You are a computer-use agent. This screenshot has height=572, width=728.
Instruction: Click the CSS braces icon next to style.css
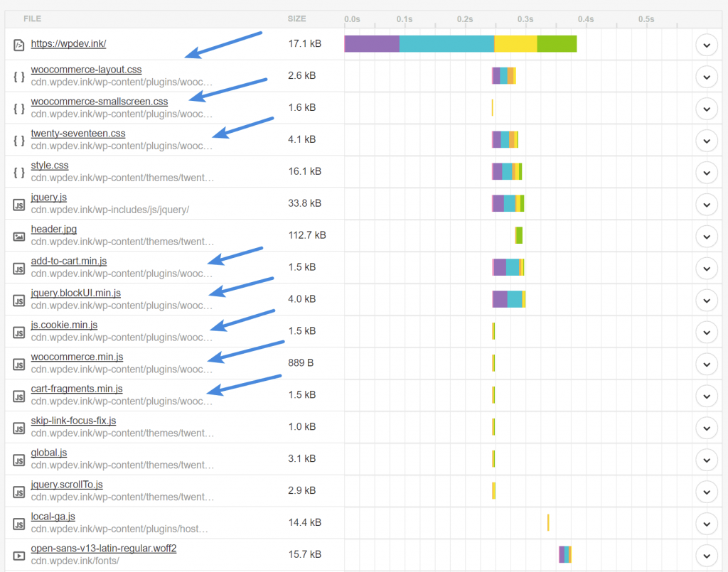click(x=19, y=172)
